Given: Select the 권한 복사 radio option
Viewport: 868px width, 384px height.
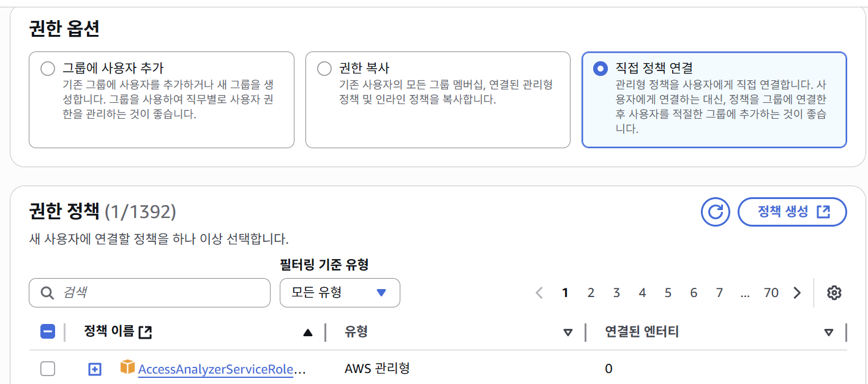Looking at the screenshot, I should click(x=324, y=69).
